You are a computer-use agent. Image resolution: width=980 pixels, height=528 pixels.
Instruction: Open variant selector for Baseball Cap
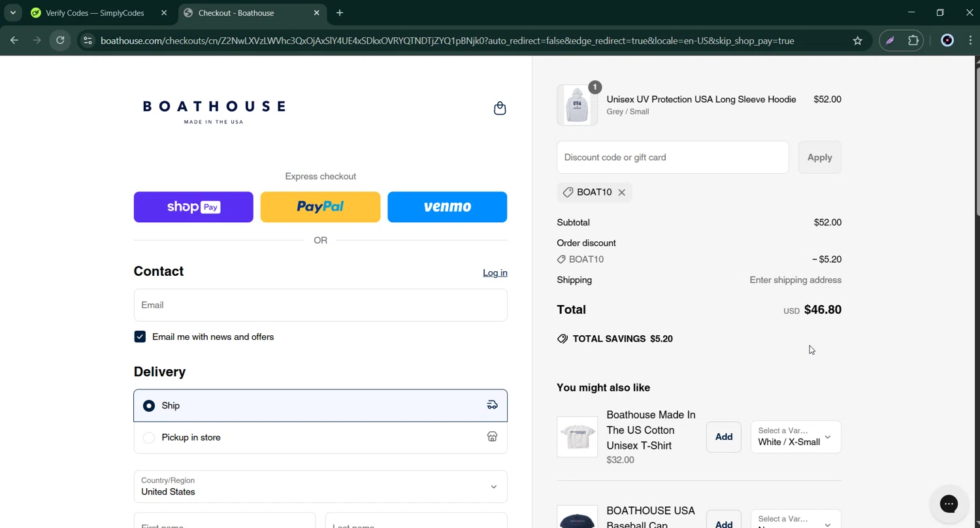pyautogui.click(x=796, y=520)
